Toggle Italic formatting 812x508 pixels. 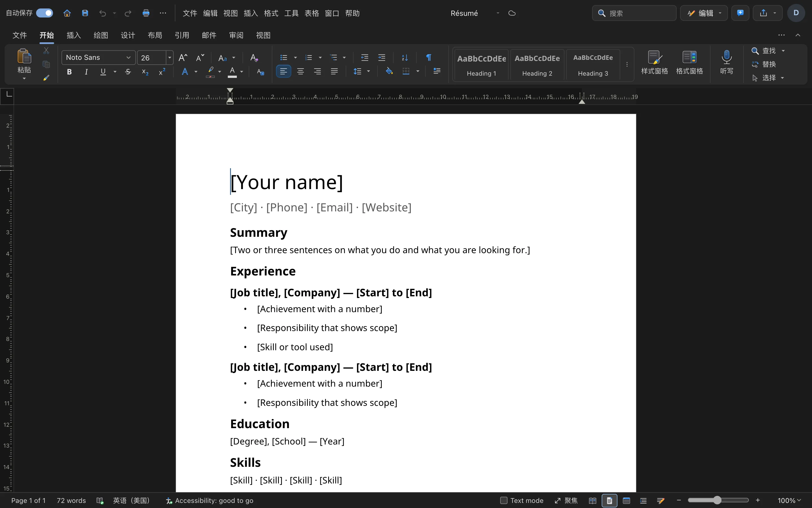(x=86, y=72)
